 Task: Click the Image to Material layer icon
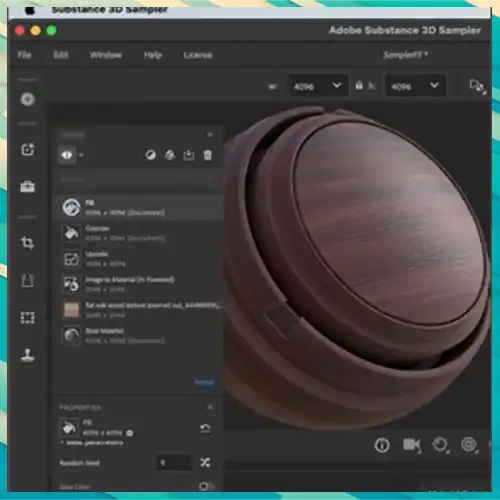71,284
